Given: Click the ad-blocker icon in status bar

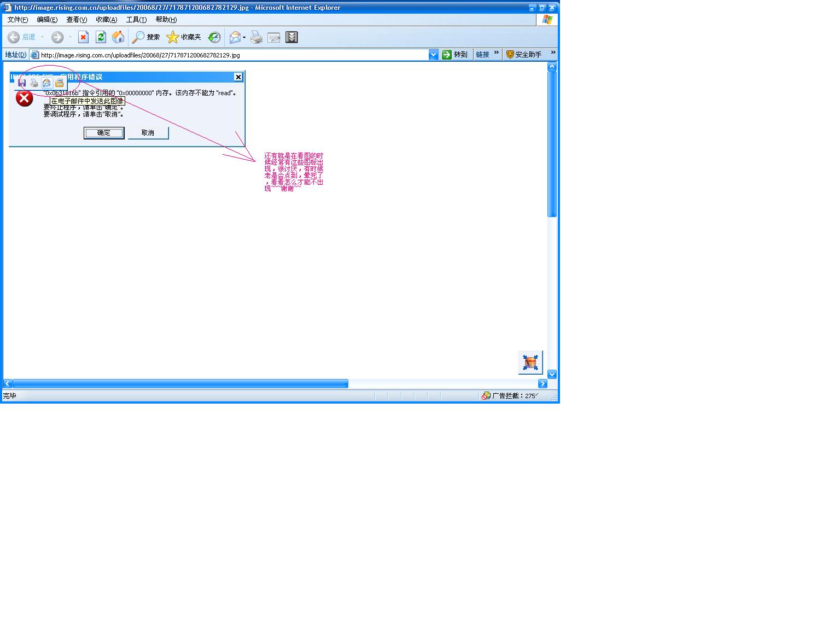Looking at the screenshot, I should click(486, 396).
